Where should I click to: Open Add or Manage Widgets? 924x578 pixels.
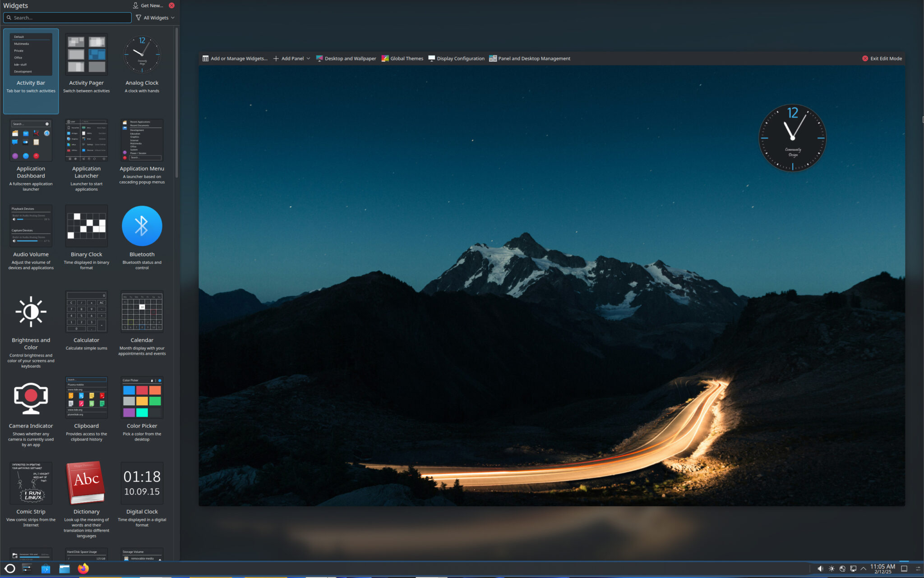[x=235, y=58]
